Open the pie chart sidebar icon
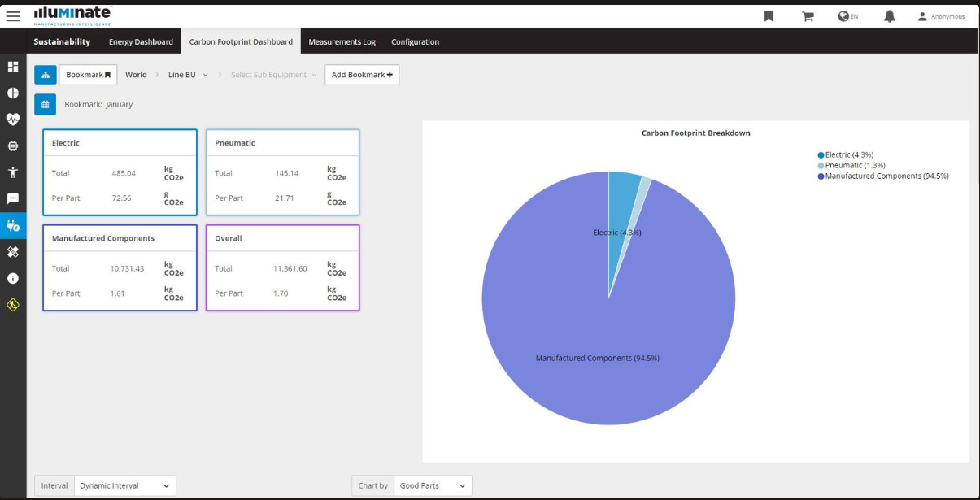980x500 pixels. 13,93
